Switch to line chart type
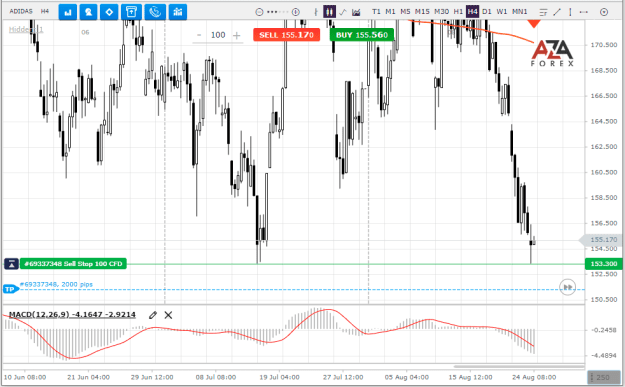625x387 pixels. click(x=343, y=12)
